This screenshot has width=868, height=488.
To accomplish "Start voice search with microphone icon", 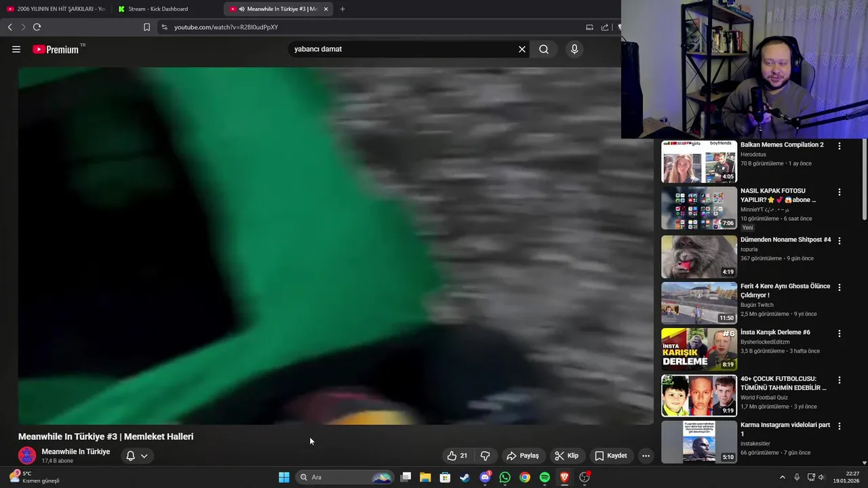I will pyautogui.click(x=574, y=49).
